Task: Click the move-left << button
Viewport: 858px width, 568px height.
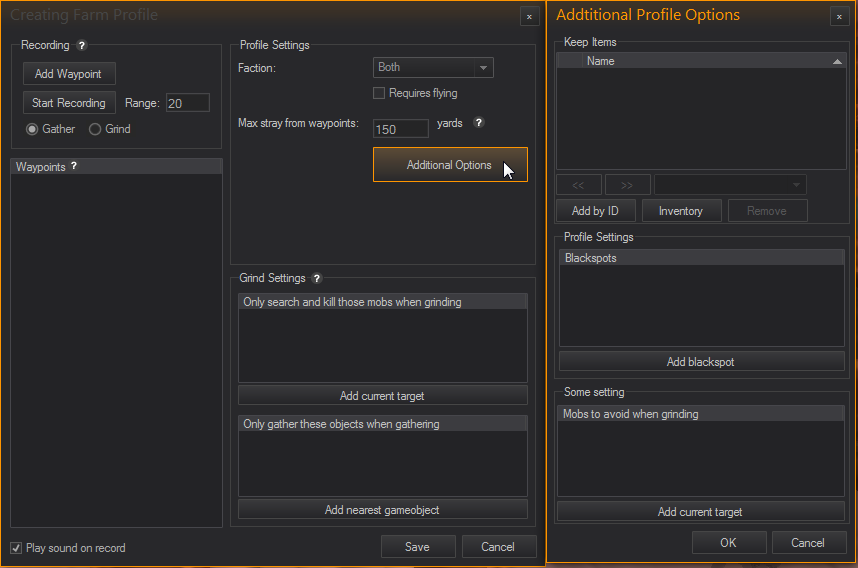Action: tap(578, 185)
